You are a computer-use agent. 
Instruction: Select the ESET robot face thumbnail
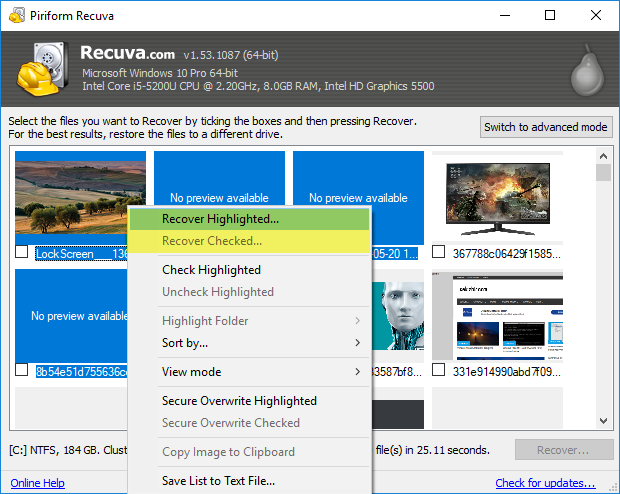[398, 316]
